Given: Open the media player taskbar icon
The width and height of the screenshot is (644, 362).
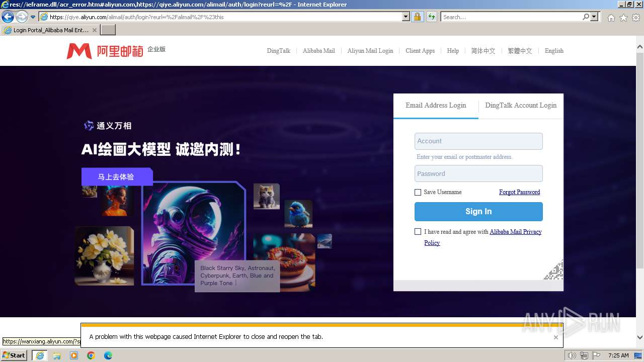Looking at the screenshot, I should point(74,355).
